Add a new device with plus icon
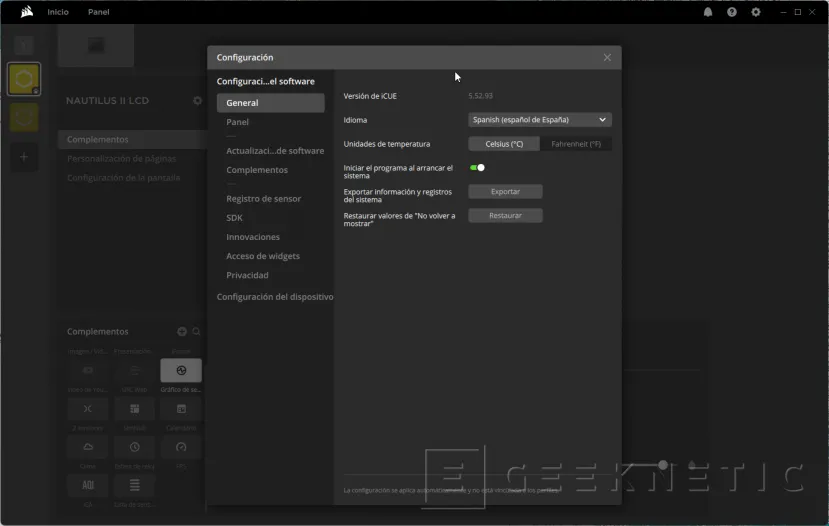Image resolution: width=829 pixels, height=526 pixels. 24,156
